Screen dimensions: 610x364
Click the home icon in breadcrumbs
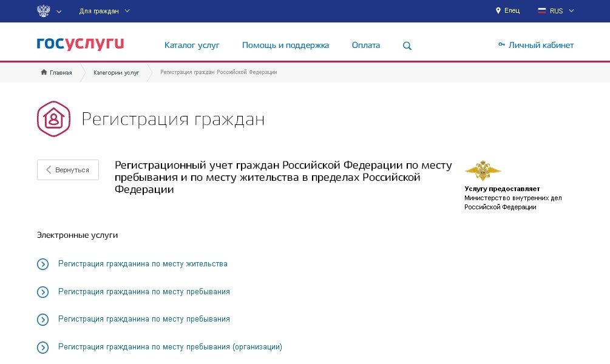coord(44,72)
